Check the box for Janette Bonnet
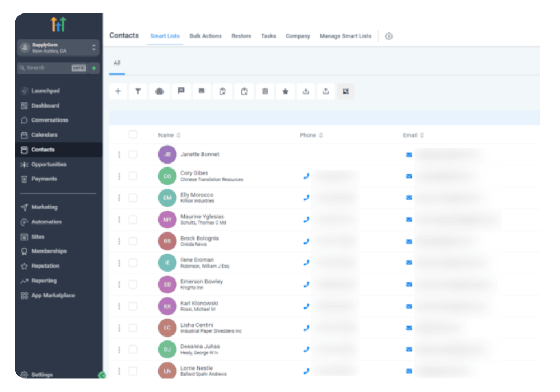560x392 pixels. coord(133,155)
